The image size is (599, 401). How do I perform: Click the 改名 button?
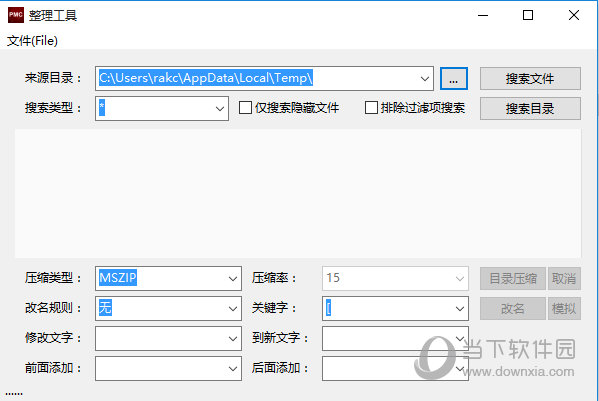click(x=513, y=308)
